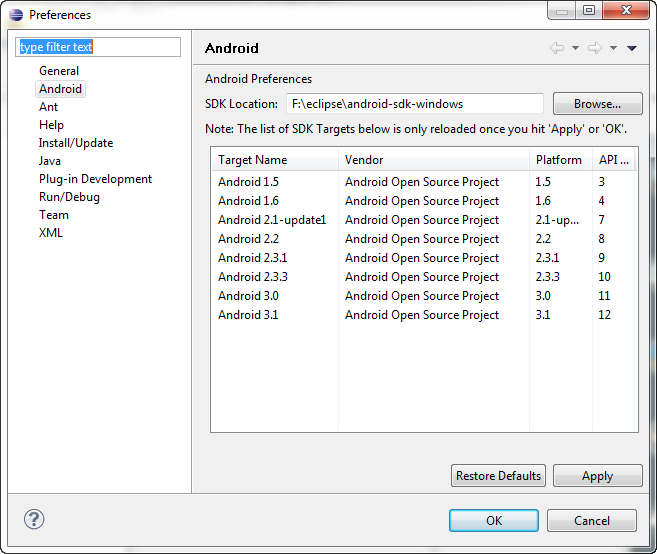The width and height of the screenshot is (657, 554).
Task: Click the API column header
Action: pos(614,160)
